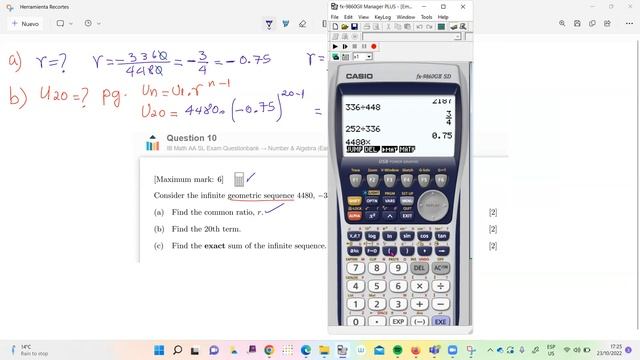Click the Play key-log button

335,47
